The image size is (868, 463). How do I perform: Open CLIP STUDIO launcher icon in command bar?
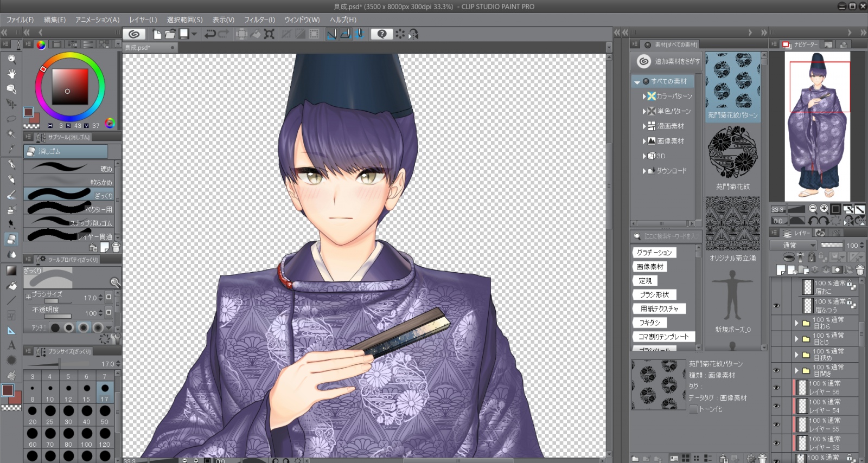click(134, 34)
